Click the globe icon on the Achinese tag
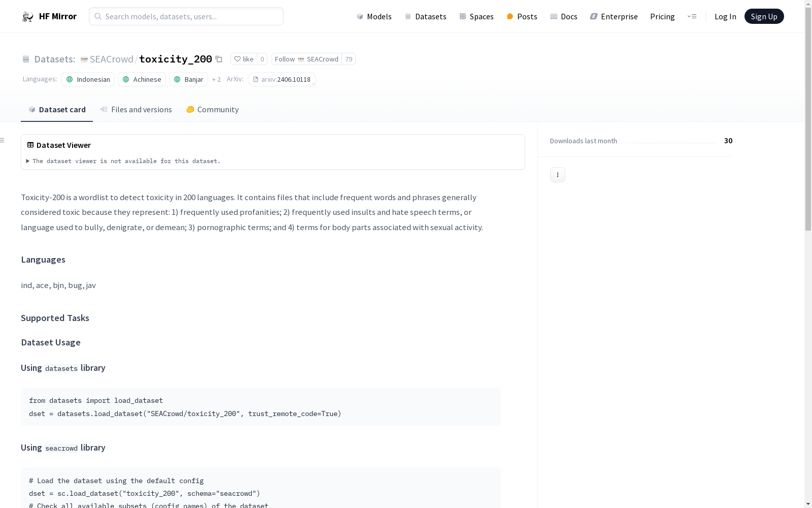812x508 pixels. 126,79
